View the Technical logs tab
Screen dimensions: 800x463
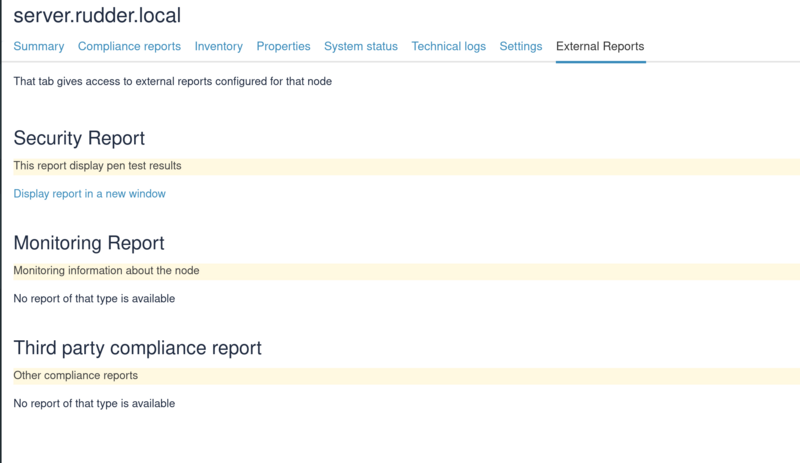click(448, 46)
